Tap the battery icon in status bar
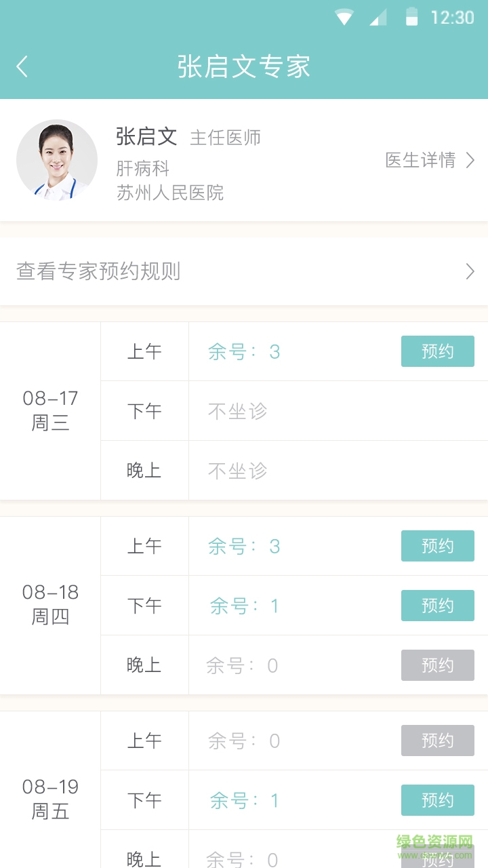The width and height of the screenshot is (488, 868). pyautogui.click(x=411, y=17)
